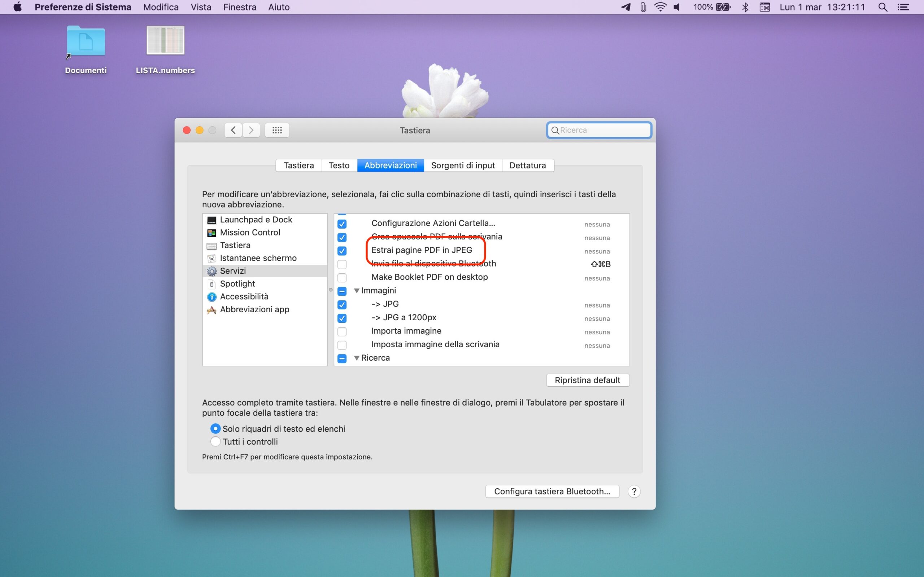Collapse the Ricerca group triangle

[x=357, y=358]
